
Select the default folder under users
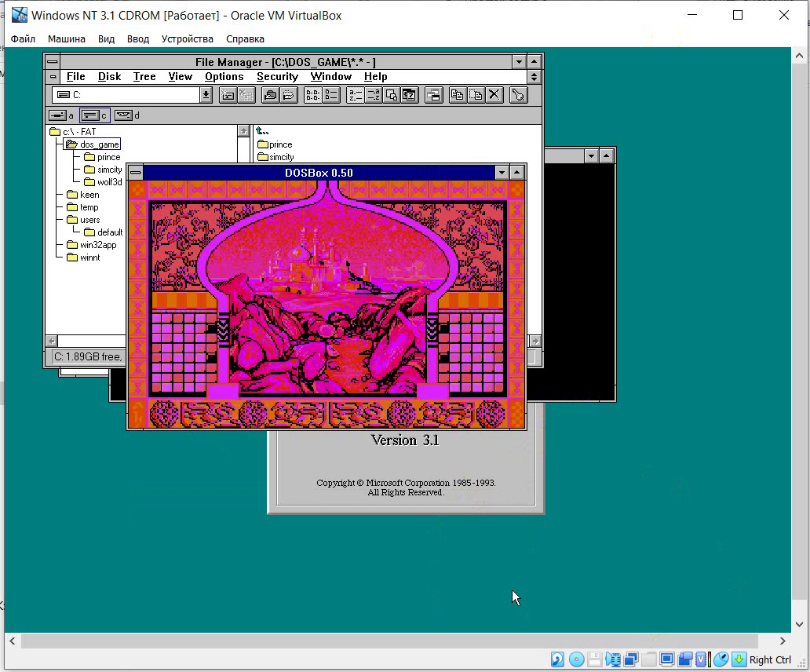(104, 232)
